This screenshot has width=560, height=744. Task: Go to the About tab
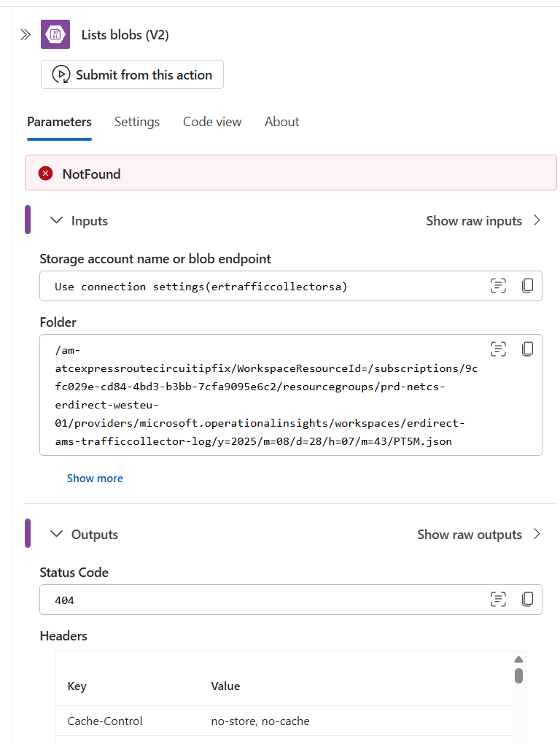click(281, 122)
